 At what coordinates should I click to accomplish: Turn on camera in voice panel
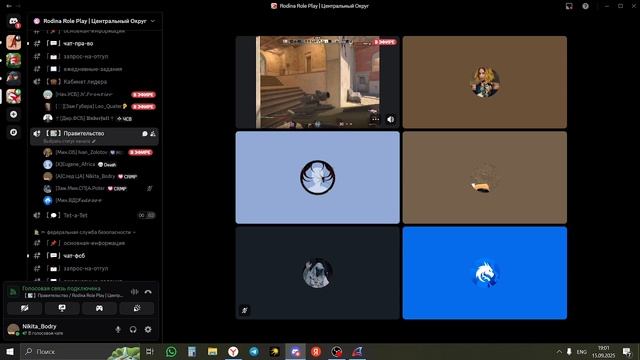[x=24, y=308]
